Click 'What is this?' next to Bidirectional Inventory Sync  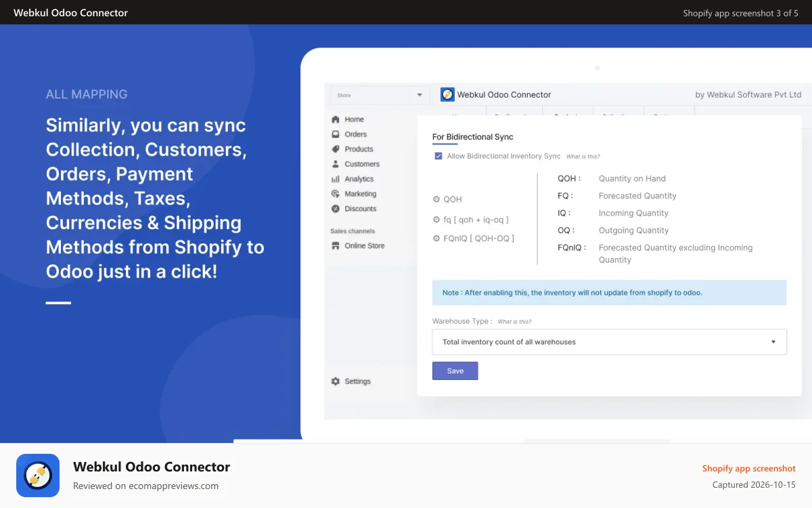(x=583, y=156)
